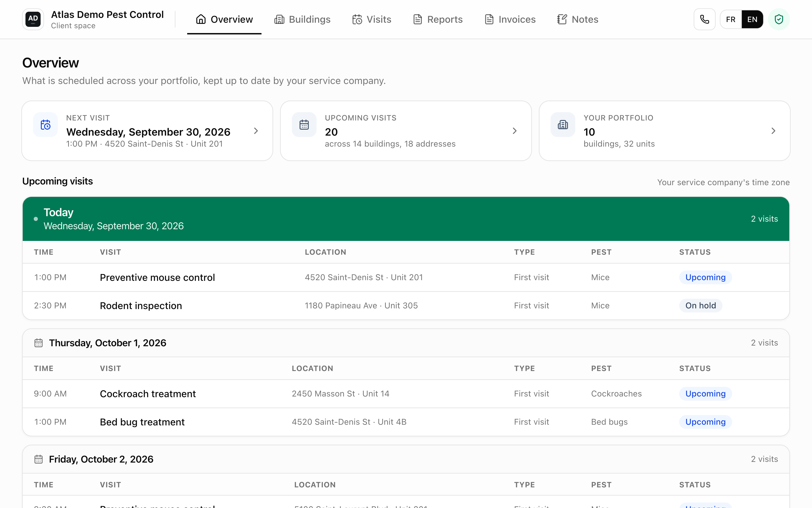This screenshot has height=508, width=812.
Task: Open the Invoices tab
Action: [510, 20]
